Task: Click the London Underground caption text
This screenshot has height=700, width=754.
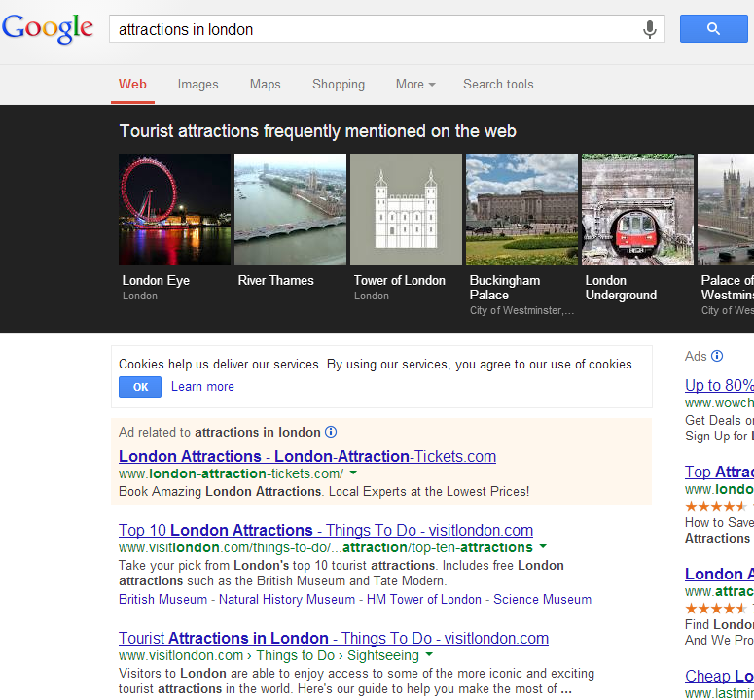Action: [621, 288]
